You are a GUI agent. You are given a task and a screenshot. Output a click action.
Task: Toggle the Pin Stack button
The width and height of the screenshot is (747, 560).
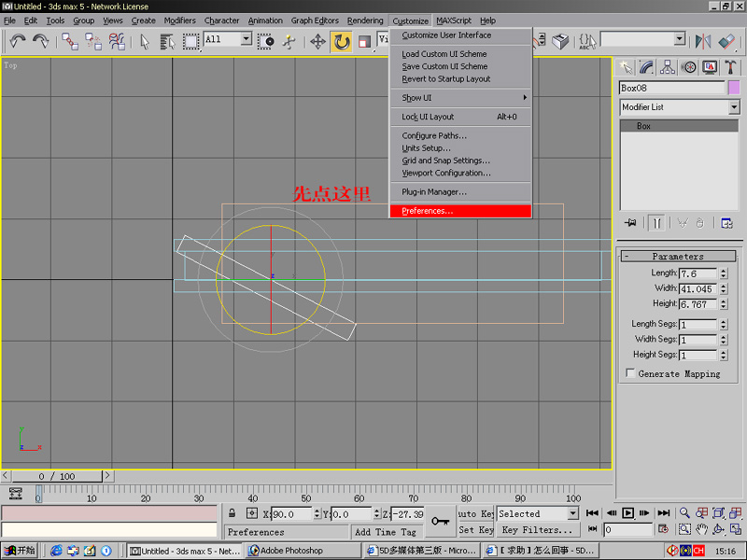click(630, 222)
